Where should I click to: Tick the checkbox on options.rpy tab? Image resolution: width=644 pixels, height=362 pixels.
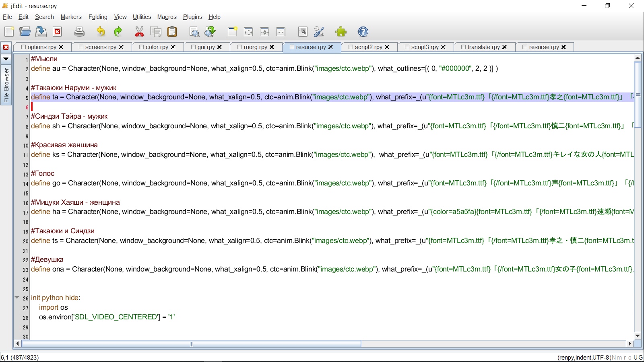coord(23,47)
